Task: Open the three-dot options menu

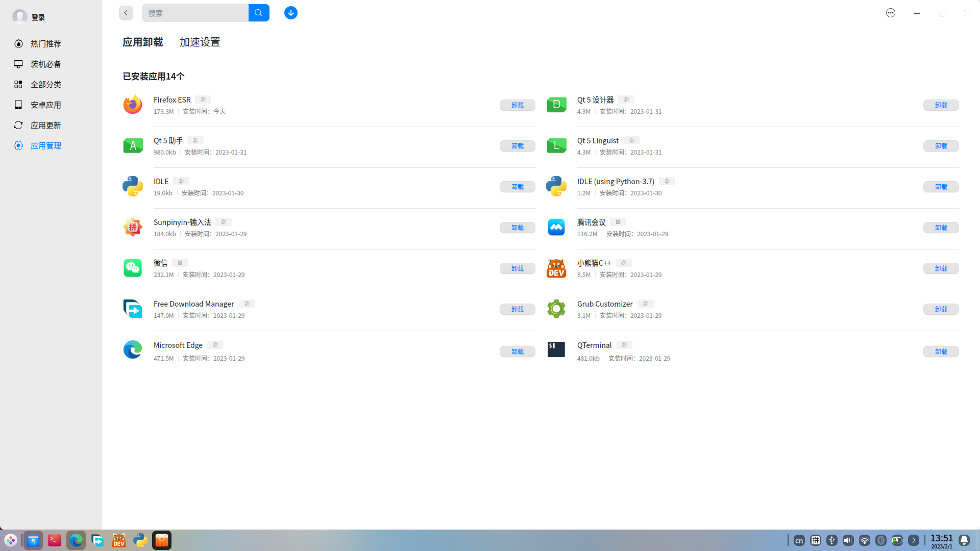Action: point(891,13)
